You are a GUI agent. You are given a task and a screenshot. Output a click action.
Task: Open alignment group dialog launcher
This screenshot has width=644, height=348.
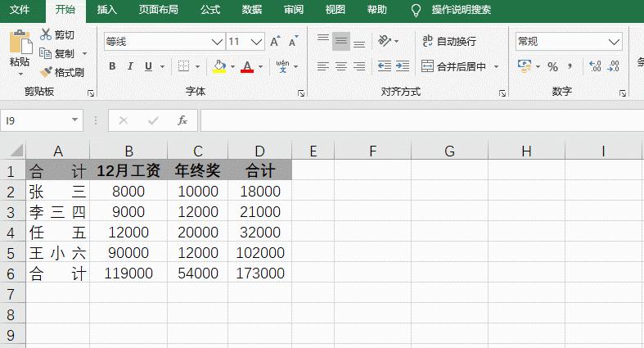pyautogui.click(x=502, y=93)
